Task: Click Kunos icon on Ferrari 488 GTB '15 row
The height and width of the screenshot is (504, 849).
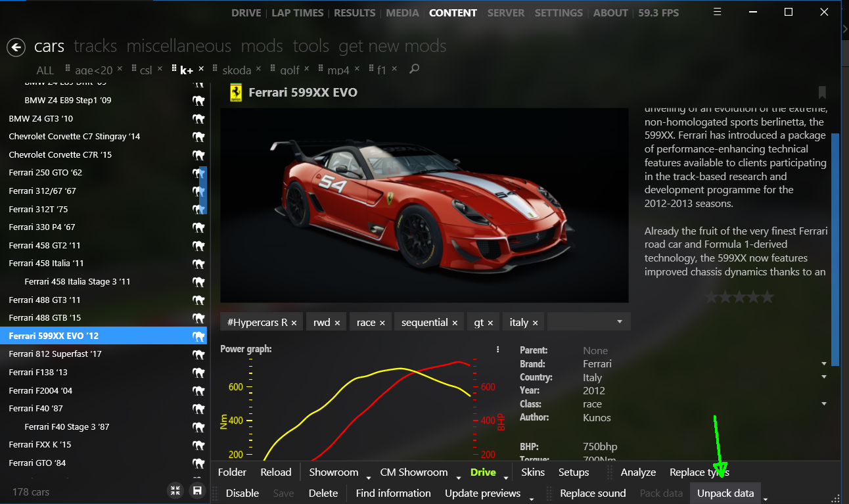Action: 198,318
